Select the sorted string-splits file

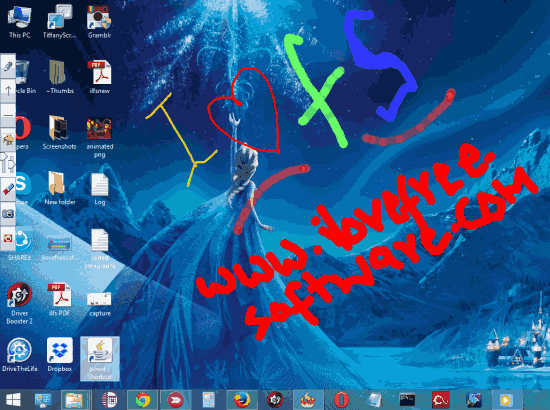point(100,248)
